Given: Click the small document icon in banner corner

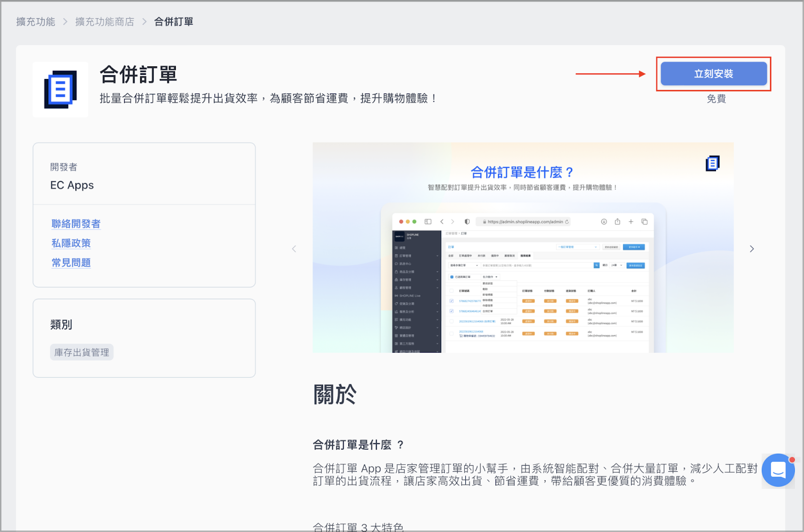Looking at the screenshot, I should pos(713,163).
